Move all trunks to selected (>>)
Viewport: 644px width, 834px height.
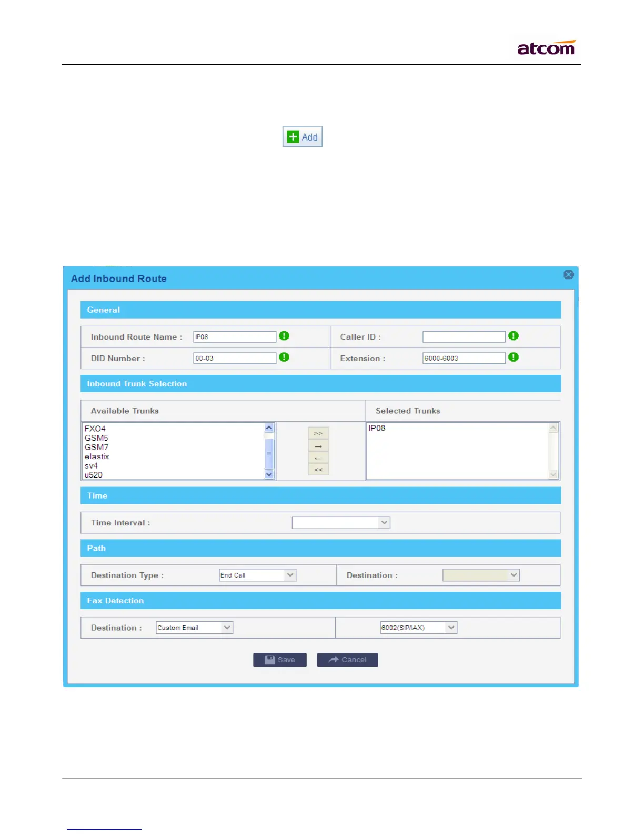point(318,433)
